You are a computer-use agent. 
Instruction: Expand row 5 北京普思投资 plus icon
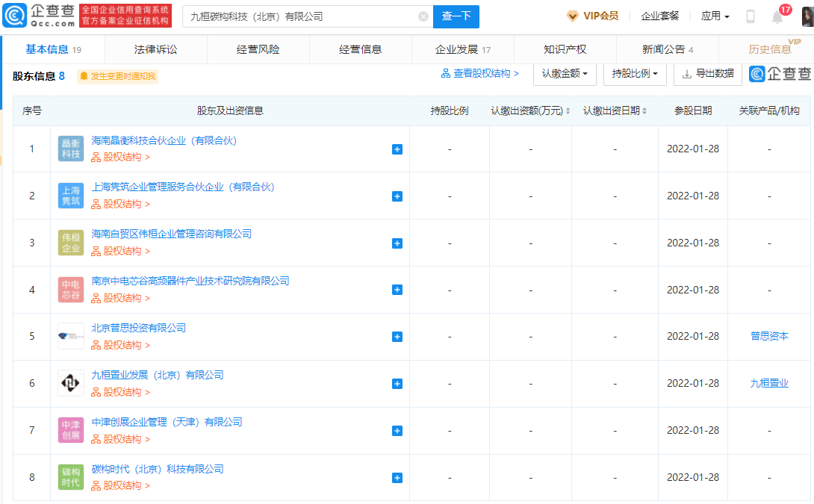(397, 337)
